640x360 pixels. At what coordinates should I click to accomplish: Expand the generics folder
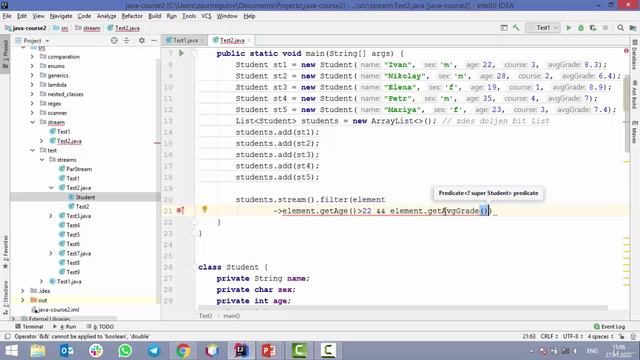pyautogui.click(x=32, y=76)
